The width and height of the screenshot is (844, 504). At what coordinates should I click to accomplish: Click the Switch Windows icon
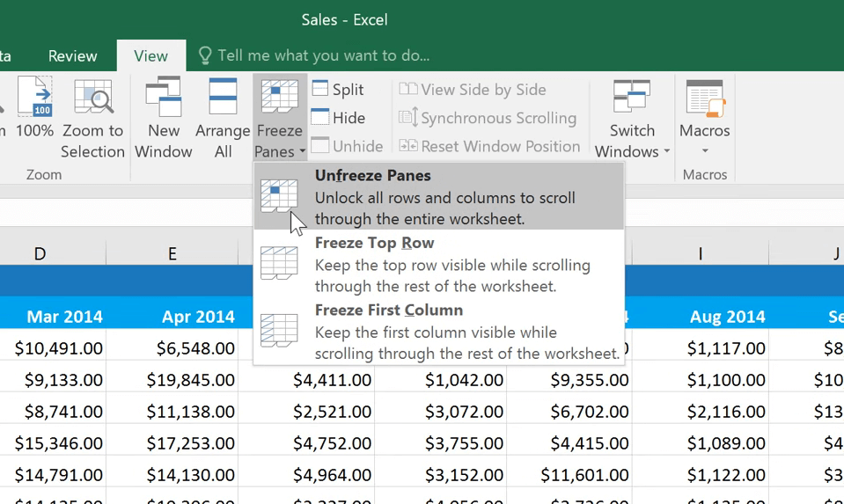click(x=632, y=97)
